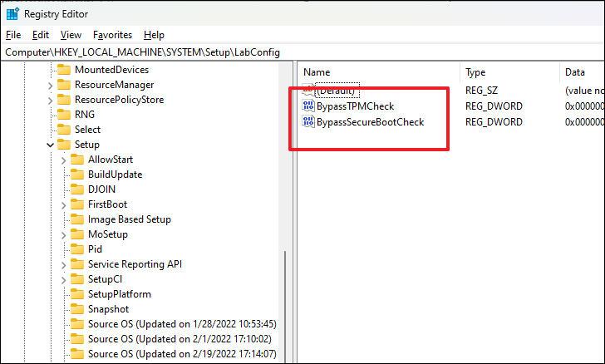The width and height of the screenshot is (605, 364).
Task: Collapse the Setup key
Action: tap(50, 145)
